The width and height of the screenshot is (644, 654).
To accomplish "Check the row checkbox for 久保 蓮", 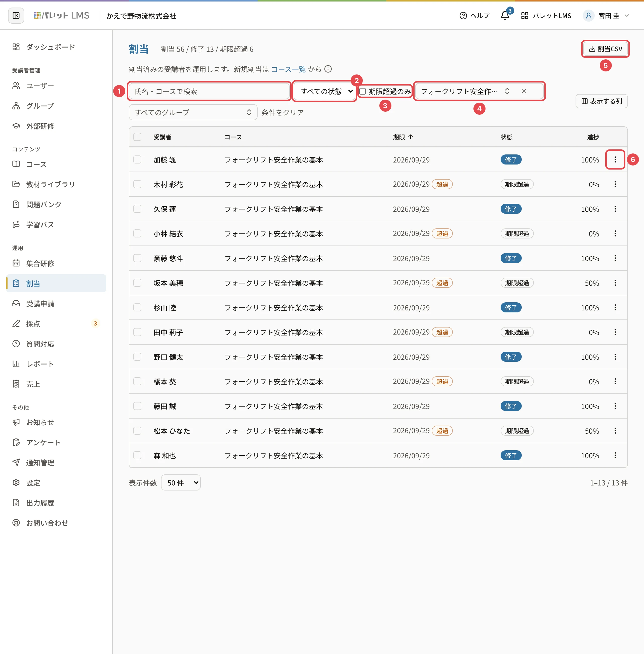I will tap(137, 209).
